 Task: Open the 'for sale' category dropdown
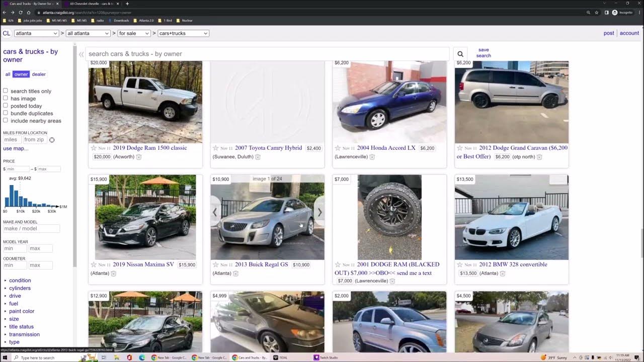(134, 33)
